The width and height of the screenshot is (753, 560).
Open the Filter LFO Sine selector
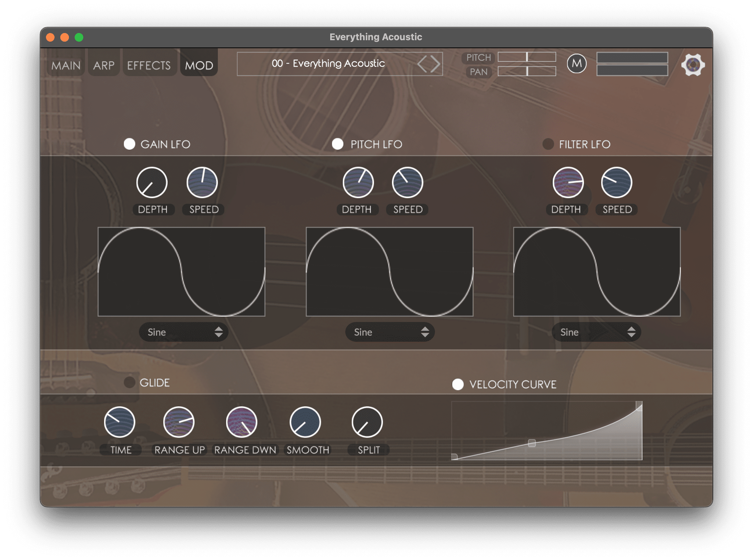tap(595, 332)
